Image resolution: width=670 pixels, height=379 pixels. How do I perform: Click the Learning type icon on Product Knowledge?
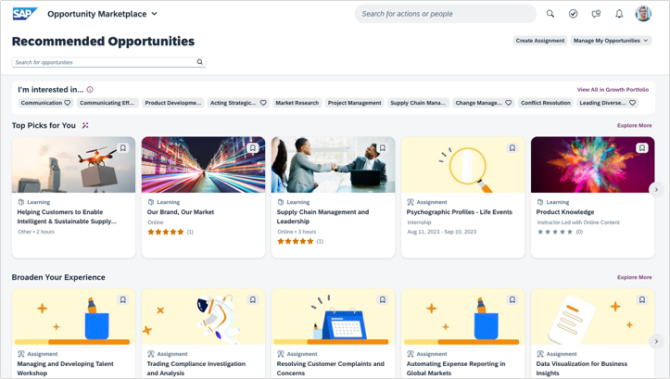coord(540,202)
